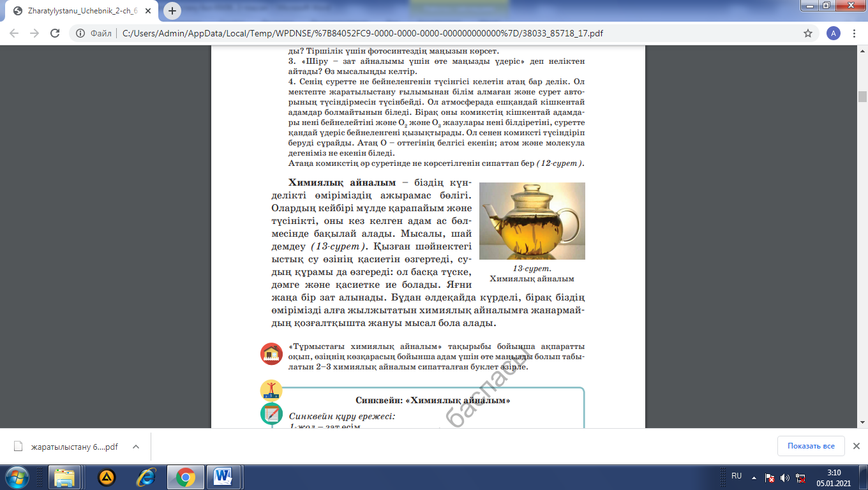Go forward to the next page
The width and height of the screenshot is (868, 490).
point(34,33)
